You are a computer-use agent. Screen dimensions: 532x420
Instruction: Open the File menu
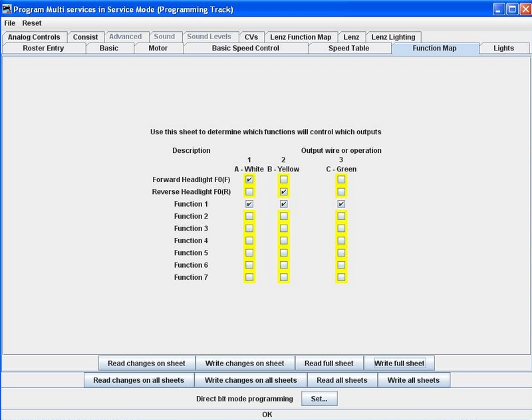tap(9, 23)
